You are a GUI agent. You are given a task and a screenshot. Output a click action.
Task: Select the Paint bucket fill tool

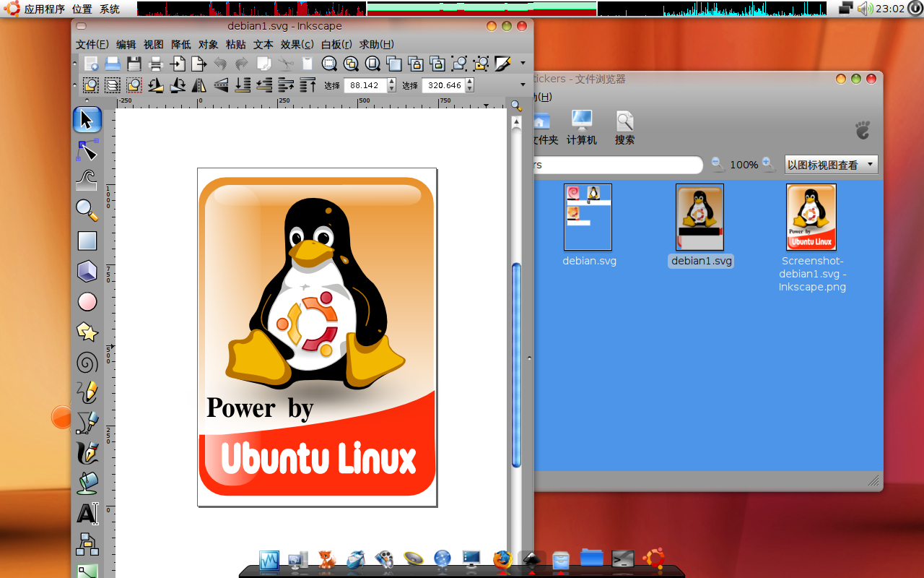87,483
